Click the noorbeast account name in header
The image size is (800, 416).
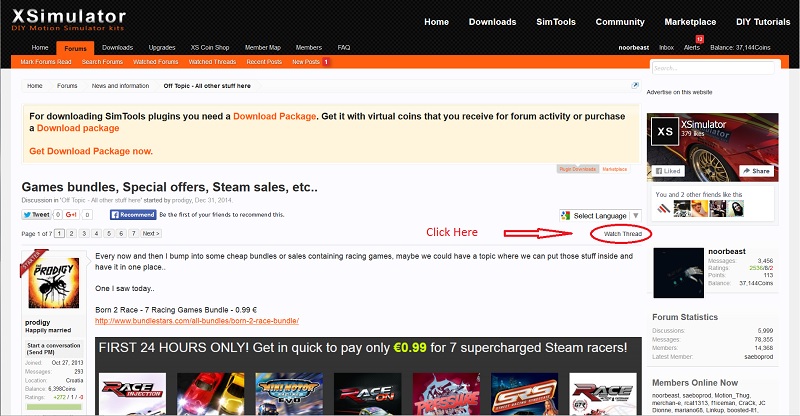pyautogui.click(x=634, y=47)
